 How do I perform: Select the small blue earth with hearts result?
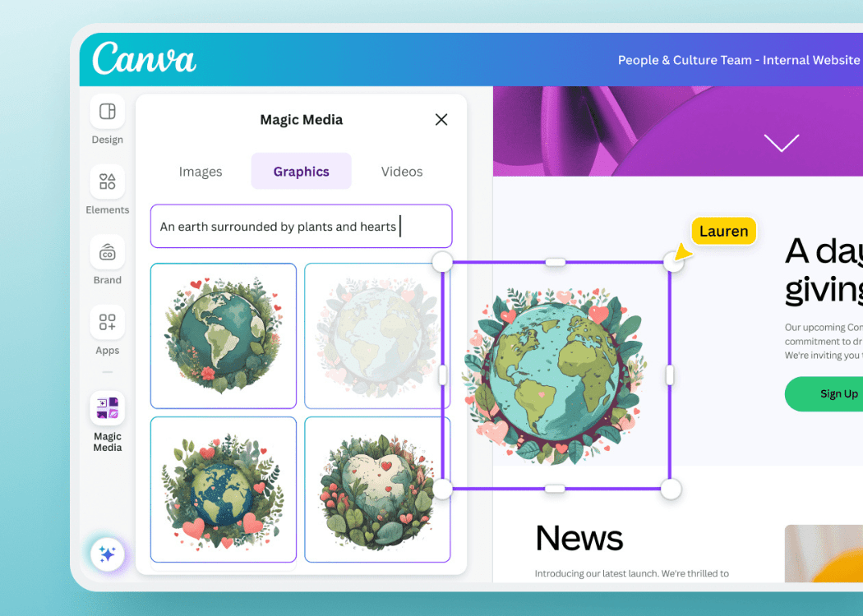224,490
